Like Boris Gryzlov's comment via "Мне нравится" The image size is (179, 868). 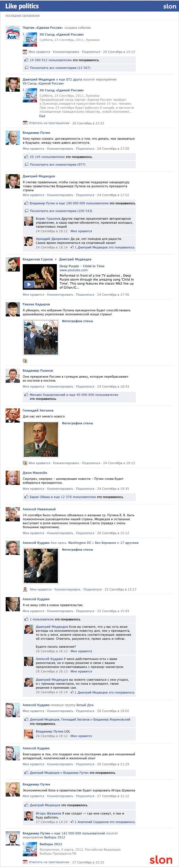tap(81, 231)
